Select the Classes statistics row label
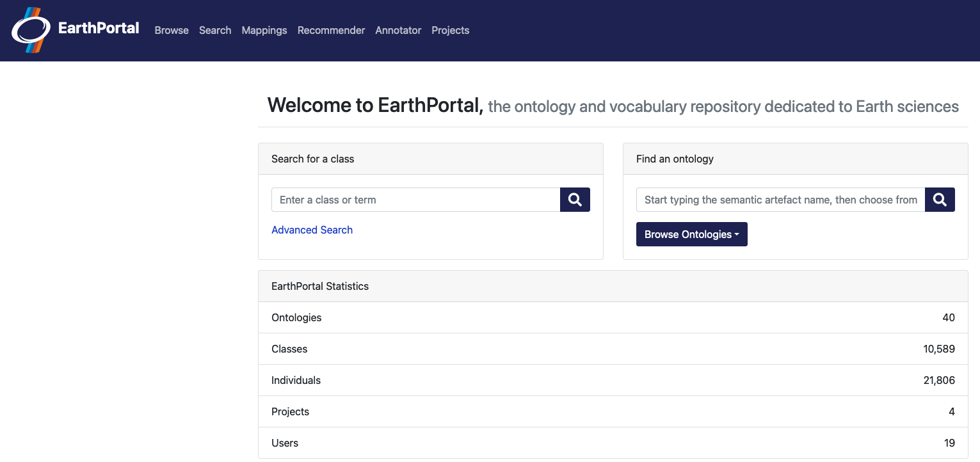 (x=289, y=349)
